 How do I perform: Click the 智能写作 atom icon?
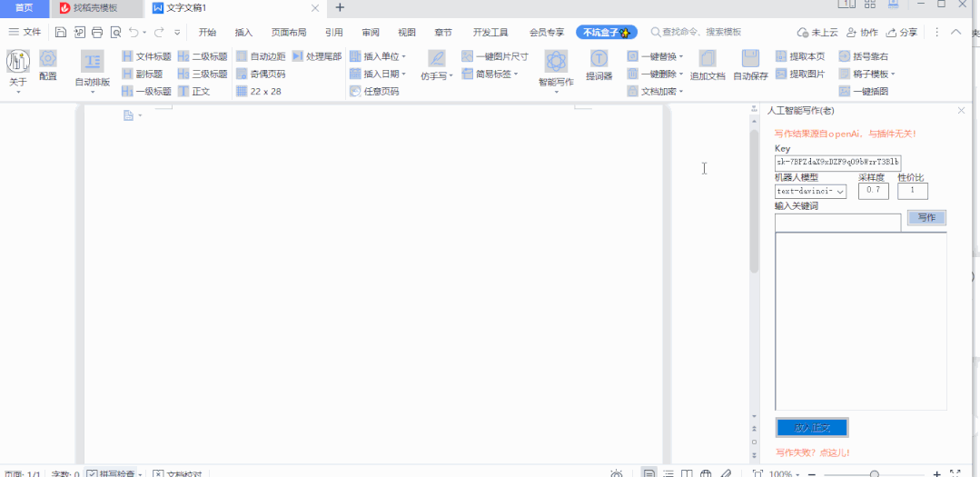[556, 62]
